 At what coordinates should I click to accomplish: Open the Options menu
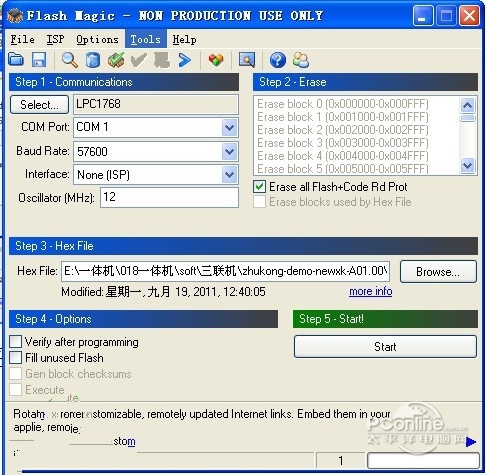pyautogui.click(x=97, y=39)
